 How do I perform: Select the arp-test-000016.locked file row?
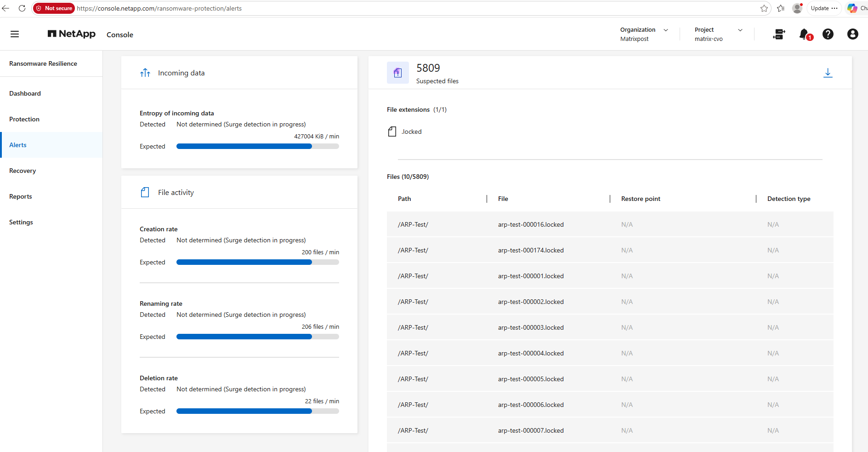click(610, 224)
